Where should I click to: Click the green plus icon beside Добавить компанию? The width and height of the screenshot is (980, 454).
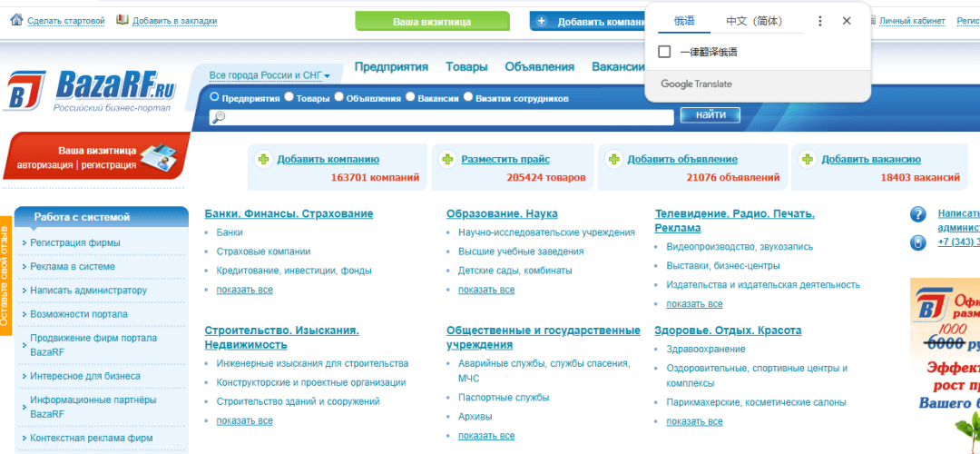coord(264,159)
